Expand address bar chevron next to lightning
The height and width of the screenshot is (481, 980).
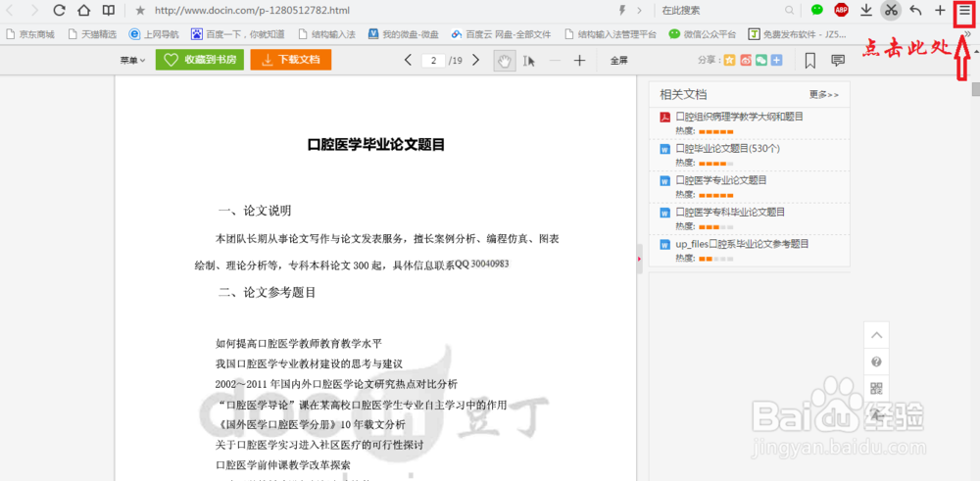(639, 10)
